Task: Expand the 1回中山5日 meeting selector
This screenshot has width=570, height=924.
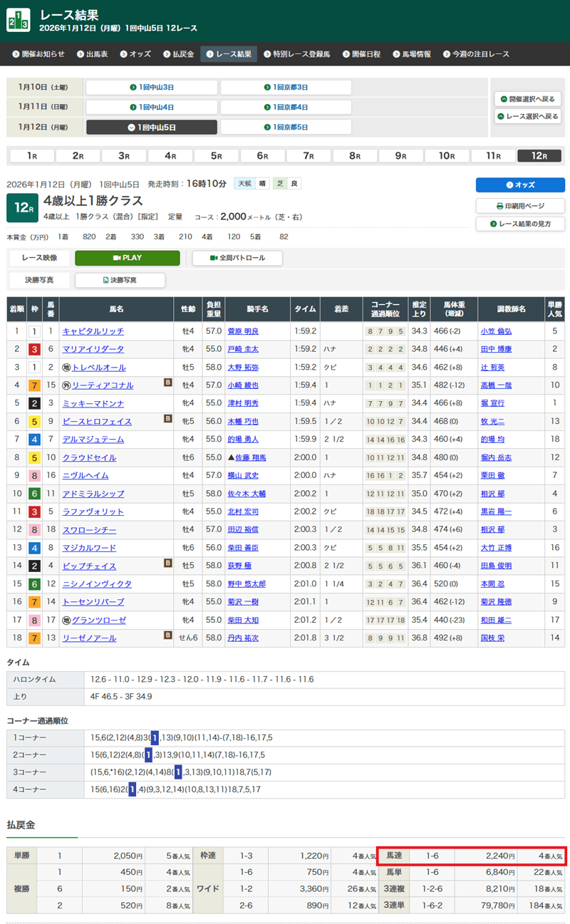Action: click(x=152, y=128)
